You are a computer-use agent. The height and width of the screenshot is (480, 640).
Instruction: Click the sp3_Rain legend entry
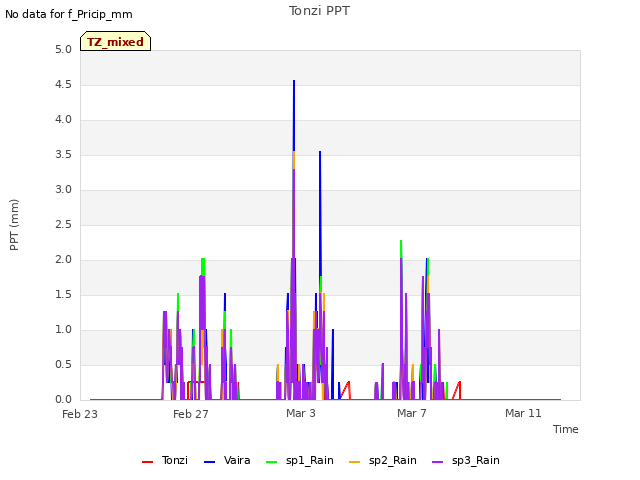466,460
